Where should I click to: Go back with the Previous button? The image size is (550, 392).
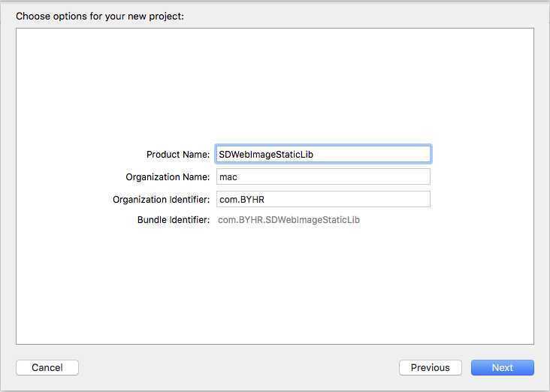[430, 367]
